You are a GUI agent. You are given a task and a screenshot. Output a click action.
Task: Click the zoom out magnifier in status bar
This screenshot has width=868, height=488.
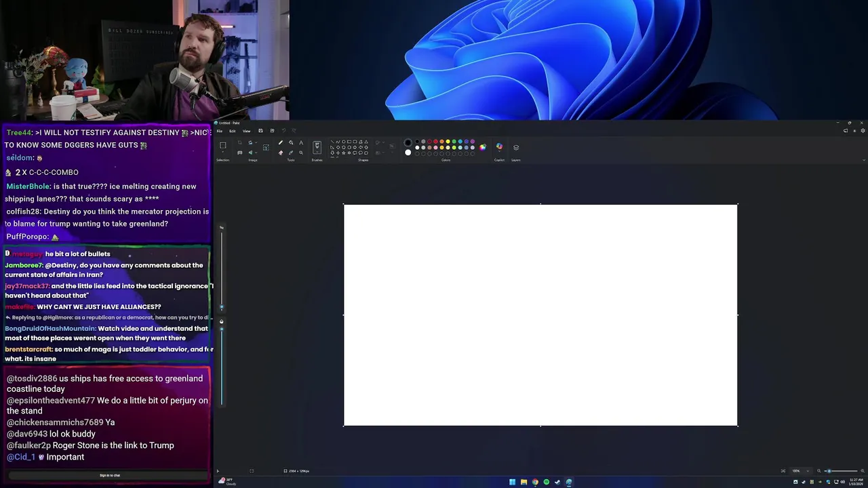pos(819,471)
